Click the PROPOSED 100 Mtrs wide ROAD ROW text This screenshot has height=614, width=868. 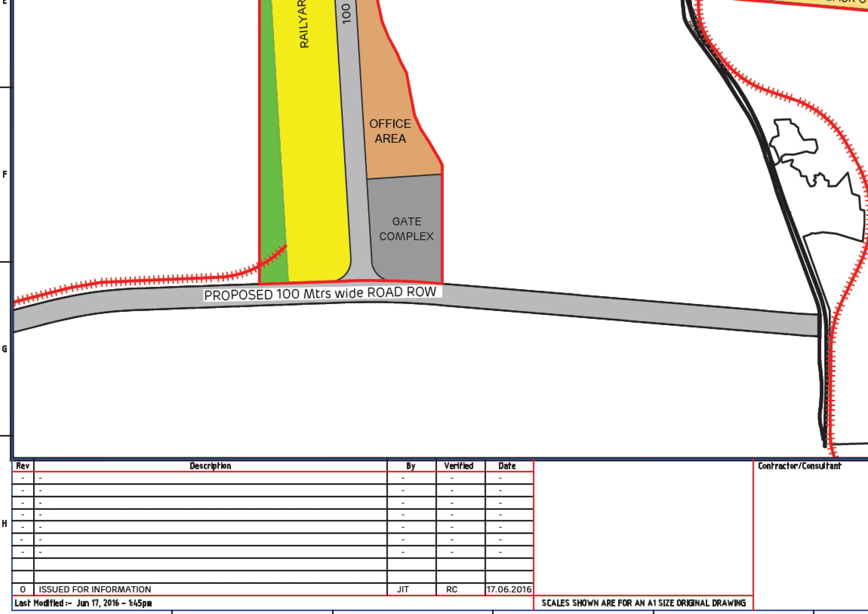[320, 294]
